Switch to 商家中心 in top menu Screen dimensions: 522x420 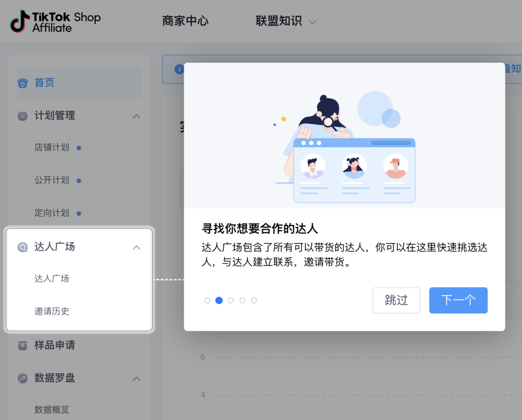[185, 21]
